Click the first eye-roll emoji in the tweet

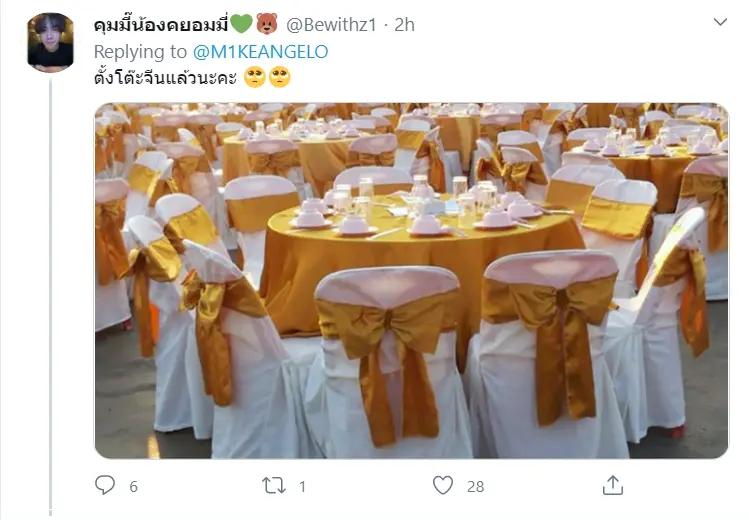pos(255,77)
